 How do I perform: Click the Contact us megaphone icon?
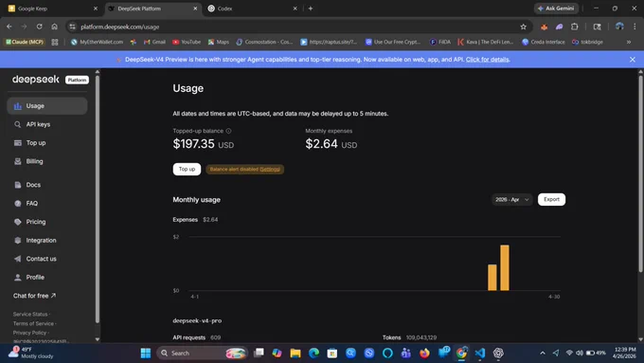pos(18,259)
